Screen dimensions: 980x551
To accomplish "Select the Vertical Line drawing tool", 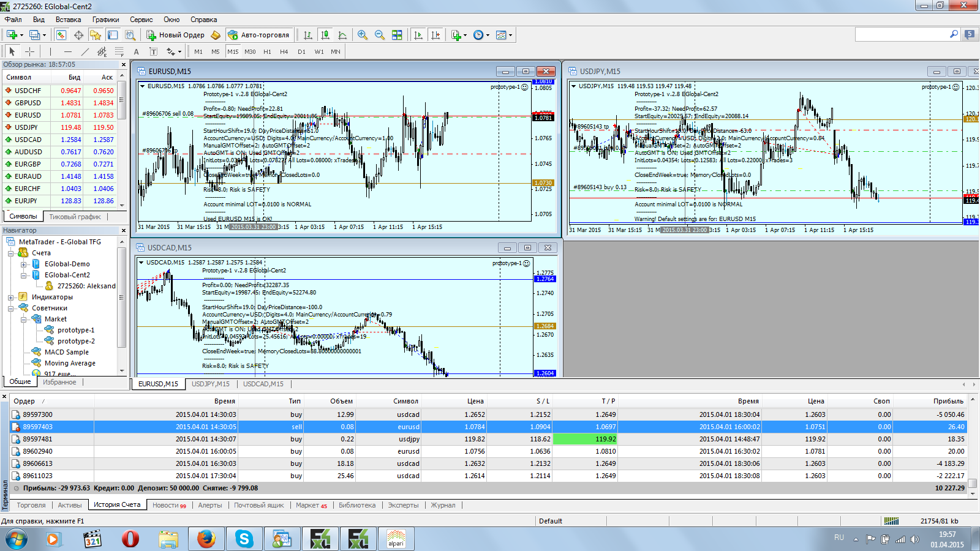I will coord(50,51).
